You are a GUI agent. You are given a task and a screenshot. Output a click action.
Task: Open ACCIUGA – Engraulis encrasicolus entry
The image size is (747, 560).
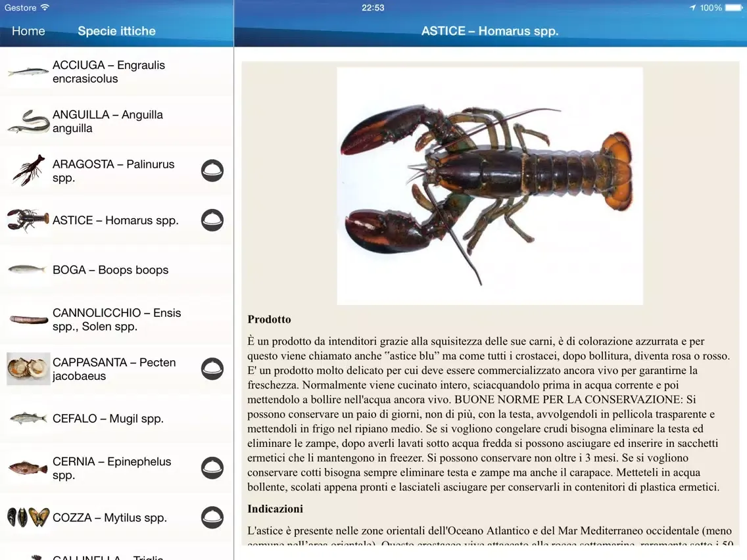117,72
